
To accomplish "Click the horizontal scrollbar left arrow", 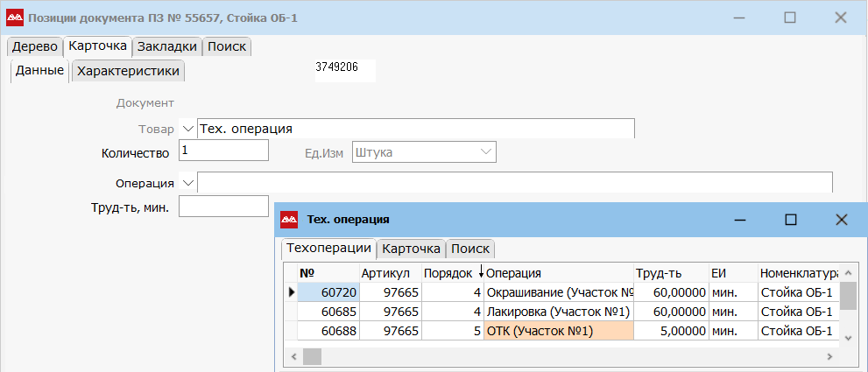I will 294,356.
